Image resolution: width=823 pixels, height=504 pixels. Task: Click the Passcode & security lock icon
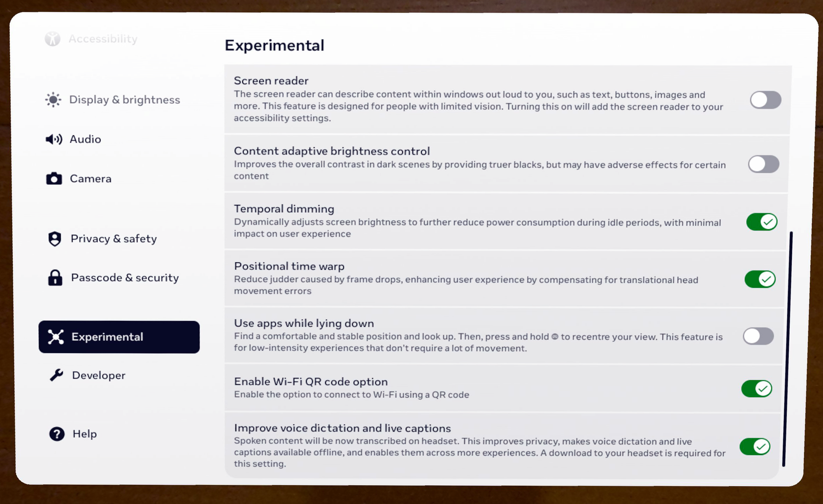[x=55, y=278]
